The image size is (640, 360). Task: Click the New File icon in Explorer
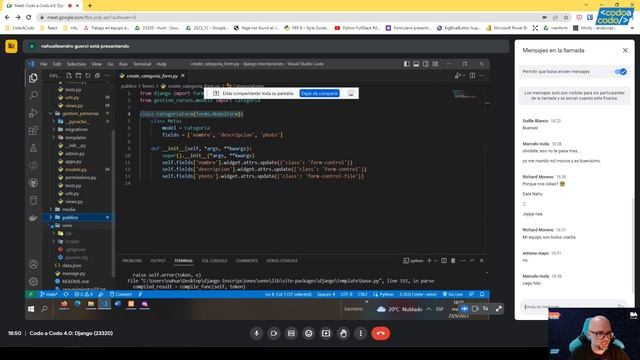pos(69,76)
